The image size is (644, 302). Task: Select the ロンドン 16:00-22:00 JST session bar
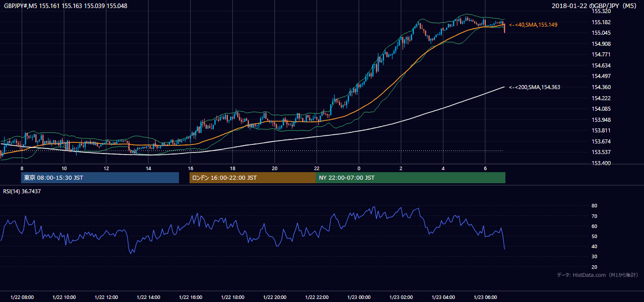pyautogui.click(x=252, y=178)
